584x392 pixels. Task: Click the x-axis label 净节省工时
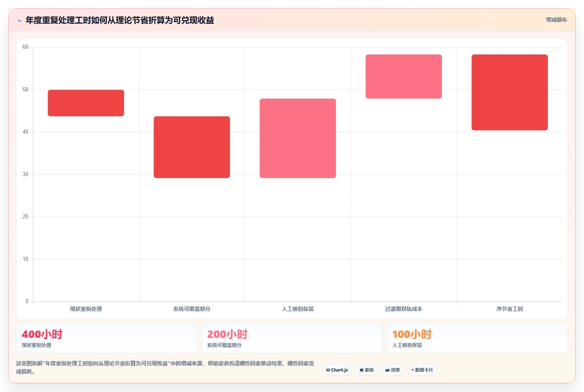pyautogui.click(x=509, y=309)
